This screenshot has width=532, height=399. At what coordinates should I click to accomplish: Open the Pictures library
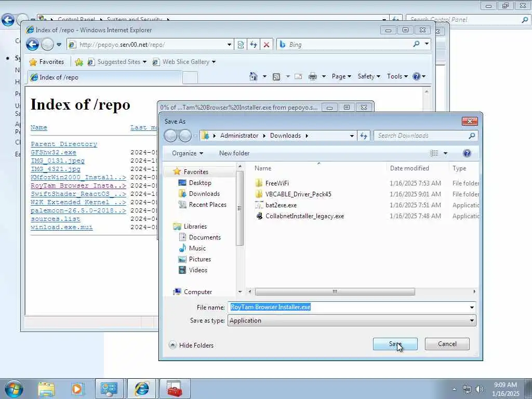click(200, 259)
